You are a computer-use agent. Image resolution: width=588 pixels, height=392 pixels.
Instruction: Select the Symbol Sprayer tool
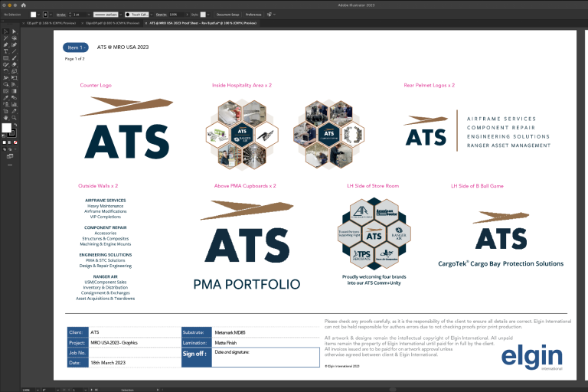pos(5,104)
